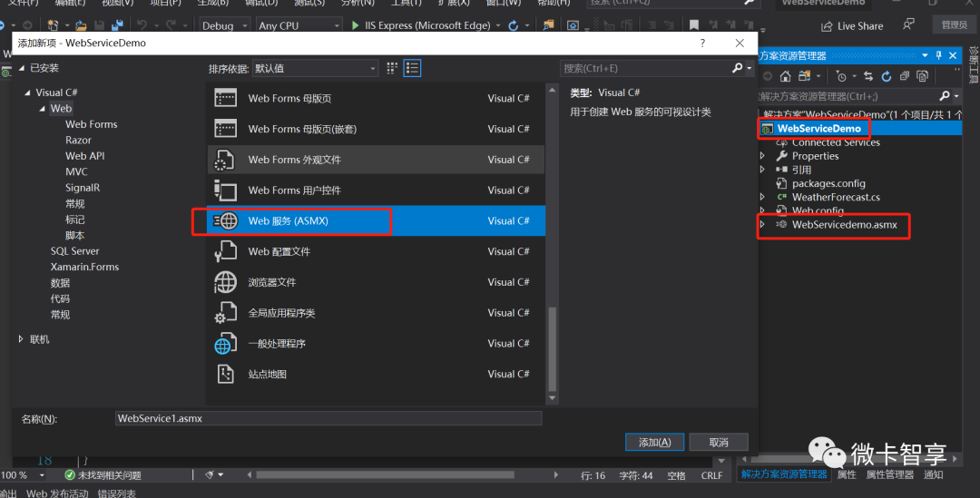Open the Any CPU platform dropdown

(x=299, y=25)
